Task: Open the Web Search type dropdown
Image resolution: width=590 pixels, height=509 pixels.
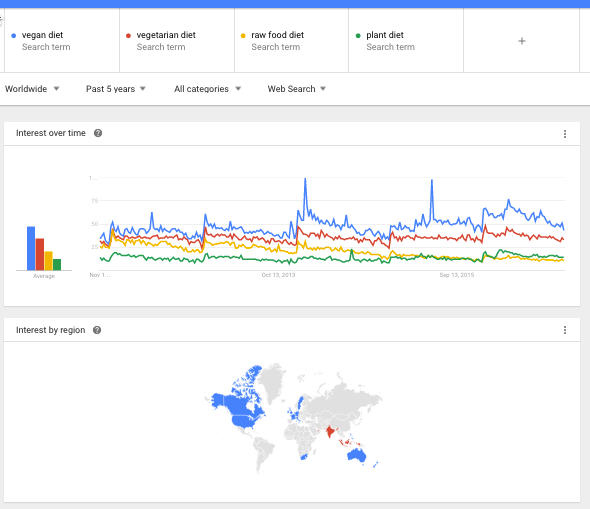Action: [297, 89]
